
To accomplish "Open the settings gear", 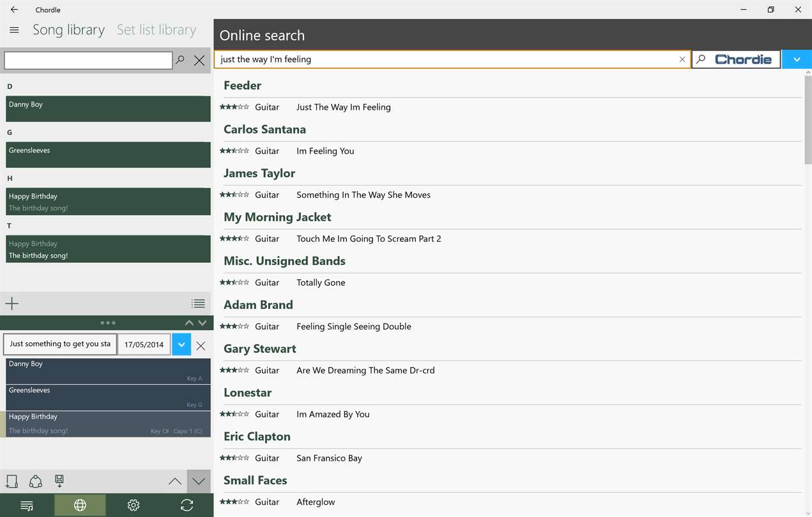I will [134, 506].
